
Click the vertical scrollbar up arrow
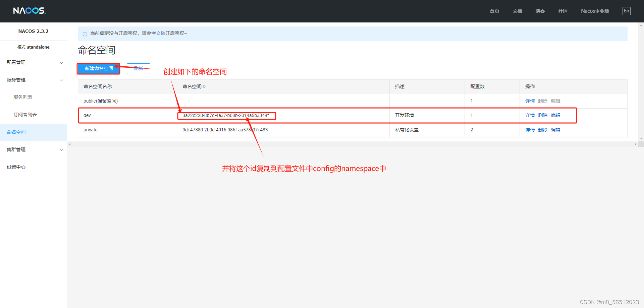coord(641,25)
